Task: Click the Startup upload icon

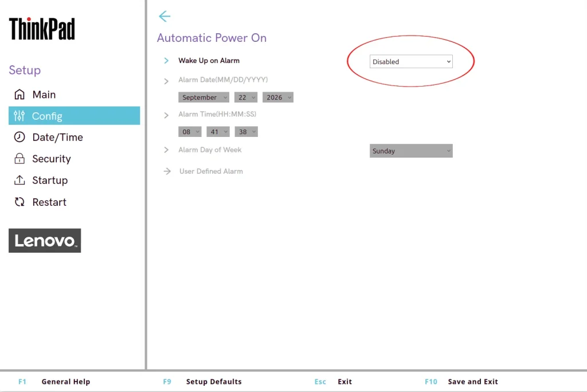Action: (19, 180)
